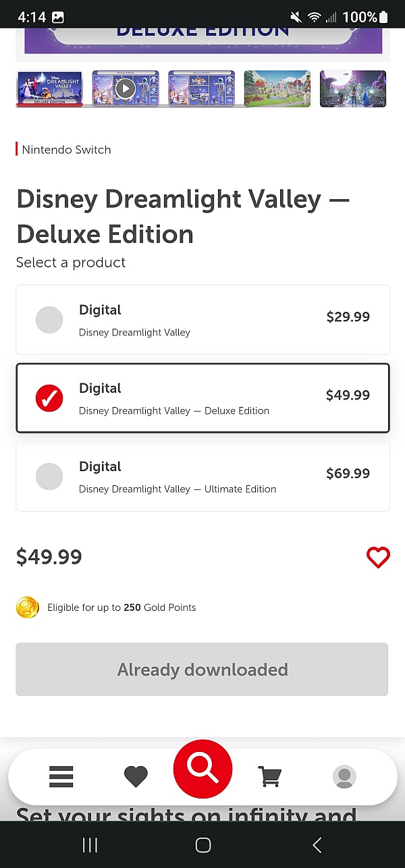
Task: Open the Nintendo Switch platform label
Action: tap(66, 150)
